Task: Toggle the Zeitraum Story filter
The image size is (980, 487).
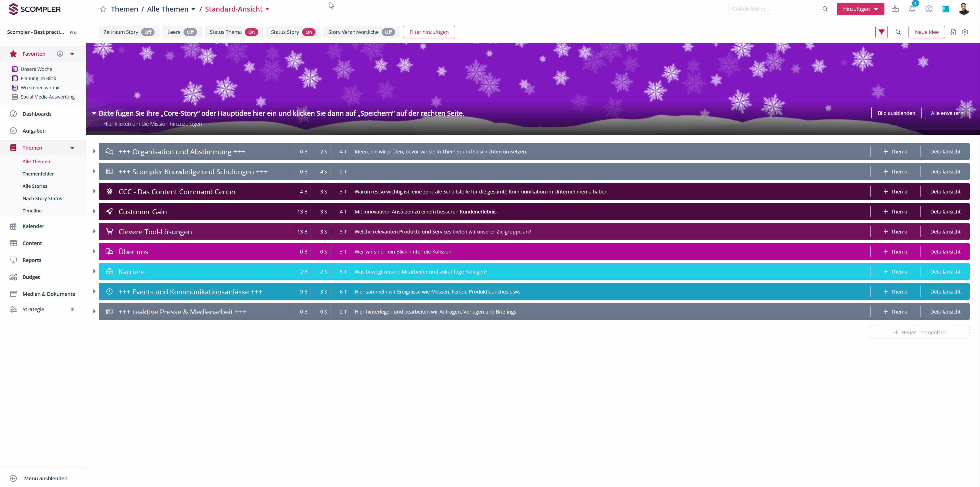Action: point(148,32)
